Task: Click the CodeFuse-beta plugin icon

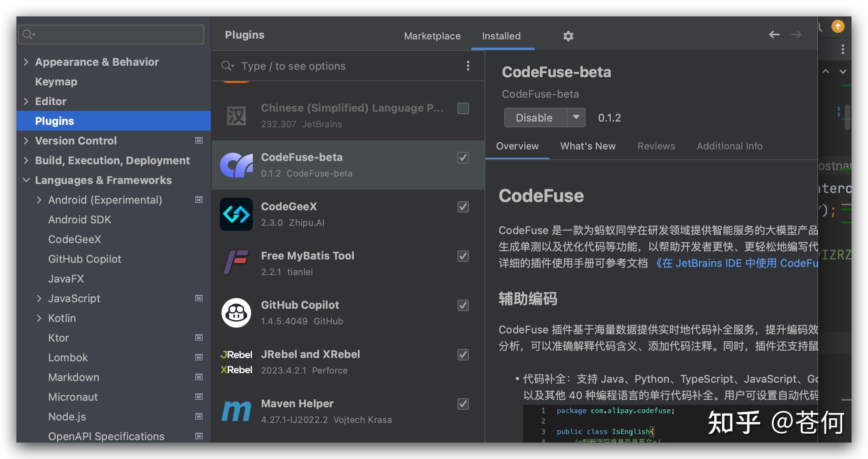Action: (x=236, y=165)
